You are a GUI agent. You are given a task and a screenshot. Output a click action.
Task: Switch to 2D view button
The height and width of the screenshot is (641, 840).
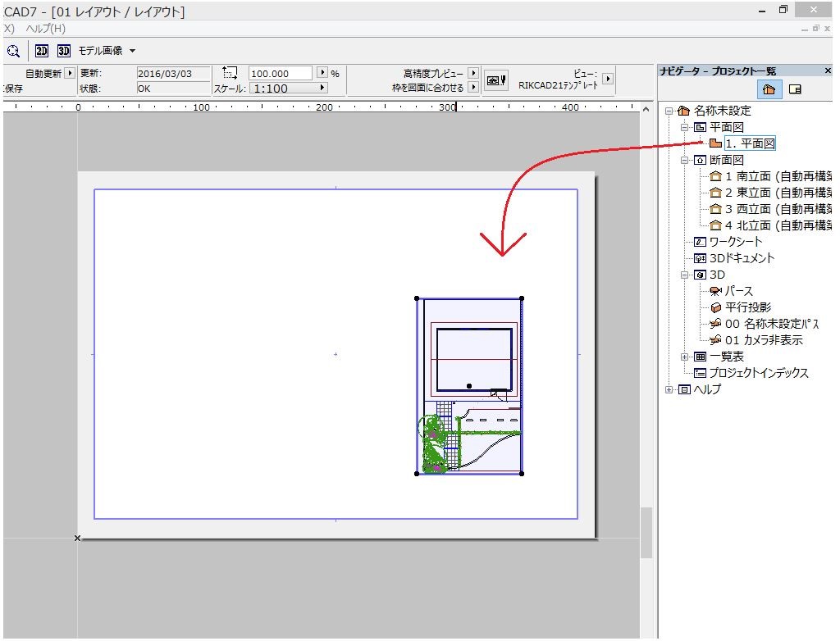pos(42,51)
